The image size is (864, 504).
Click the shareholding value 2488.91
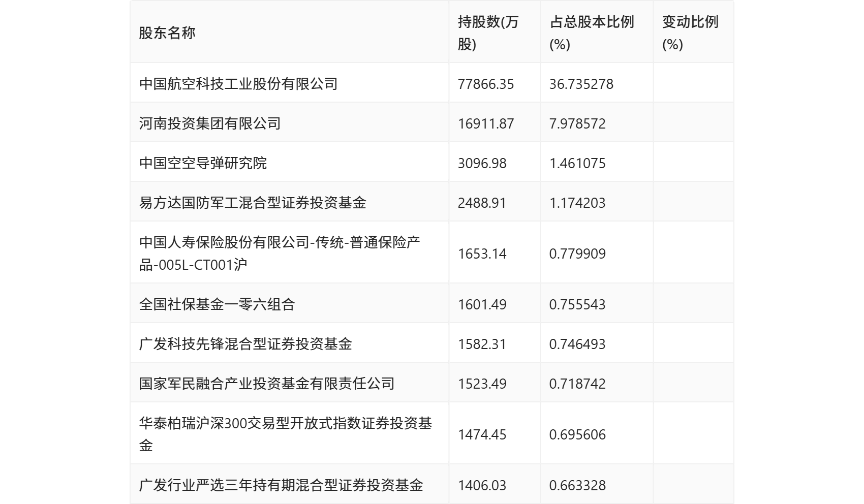point(482,203)
